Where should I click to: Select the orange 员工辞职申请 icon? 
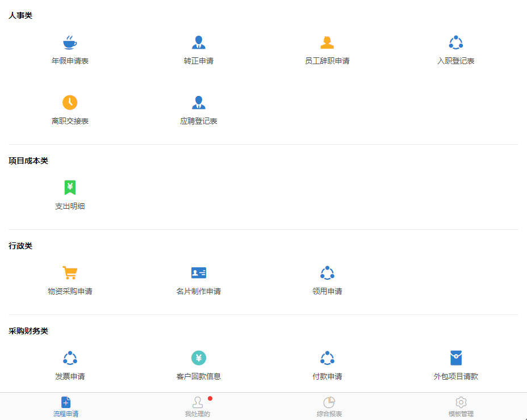pyautogui.click(x=327, y=43)
